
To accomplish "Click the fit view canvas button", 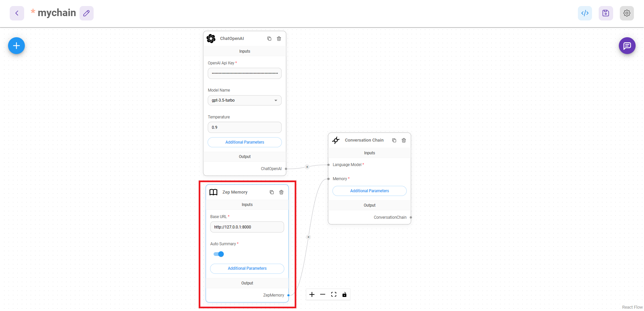I will coord(334,295).
